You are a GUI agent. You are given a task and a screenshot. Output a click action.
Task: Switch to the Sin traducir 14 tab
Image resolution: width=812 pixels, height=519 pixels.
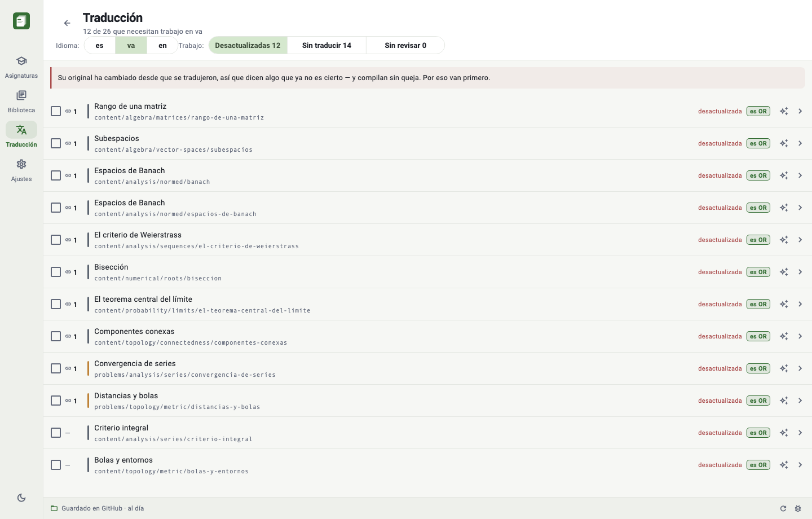point(326,45)
